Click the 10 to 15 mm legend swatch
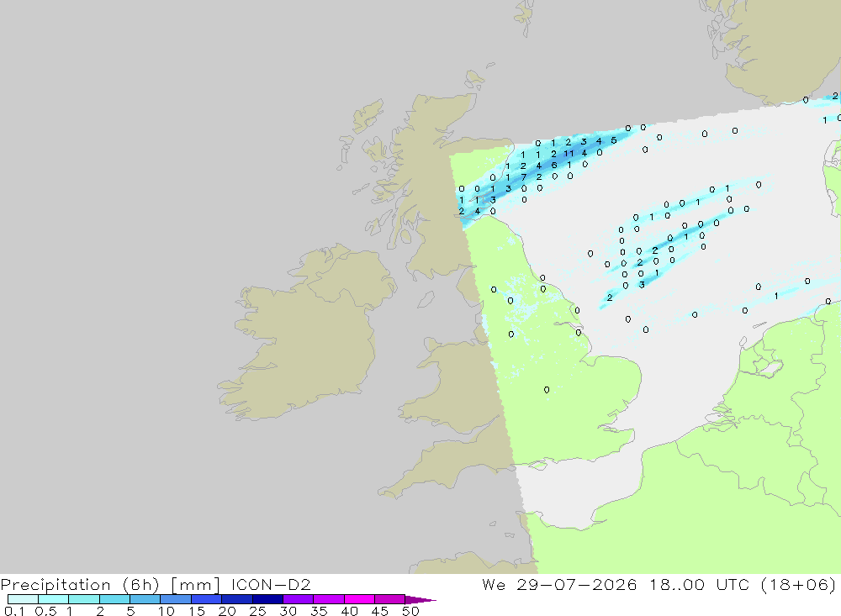Image resolution: width=841 pixels, height=616 pixels. coord(176,599)
